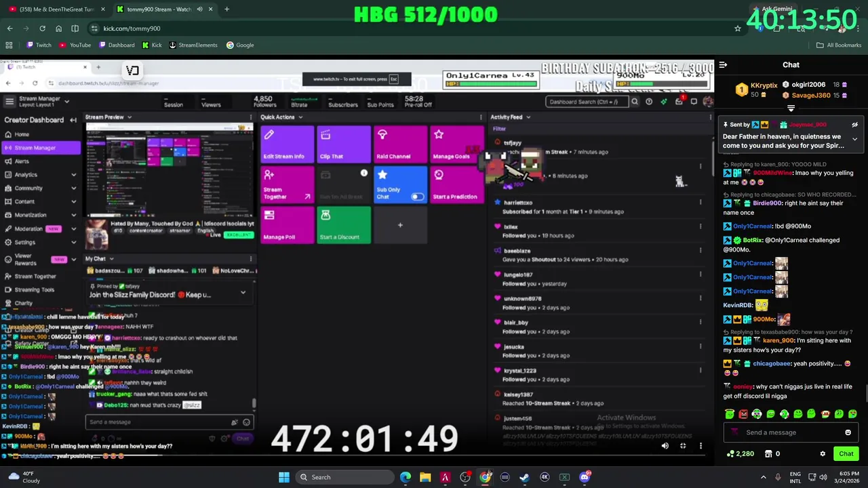Toggle theater mode on Kick player

coord(683,446)
